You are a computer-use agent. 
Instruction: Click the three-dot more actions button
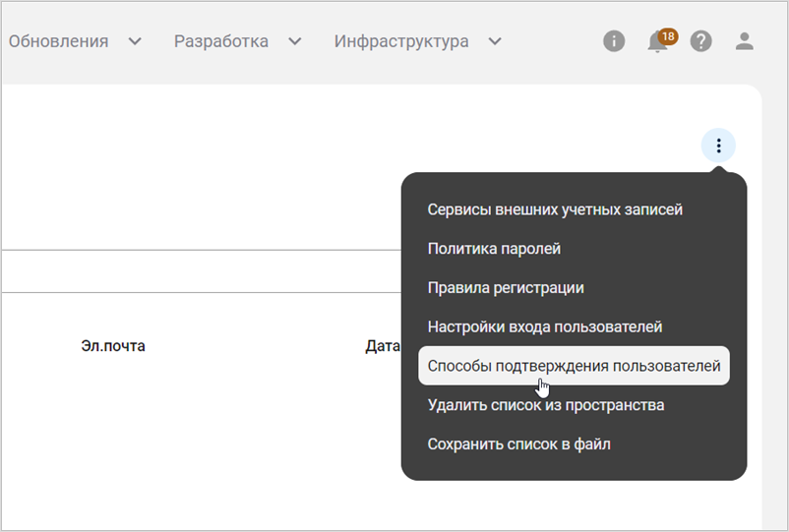point(718,146)
